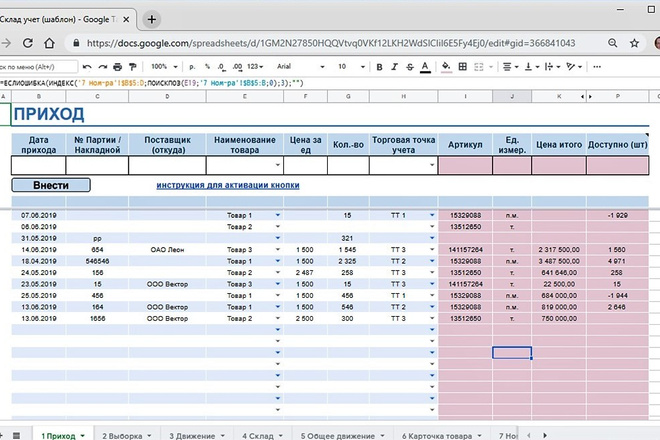Viewport: 660px width, 440px height.
Task: Open the vertical align options
Action: [x=532, y=67]
